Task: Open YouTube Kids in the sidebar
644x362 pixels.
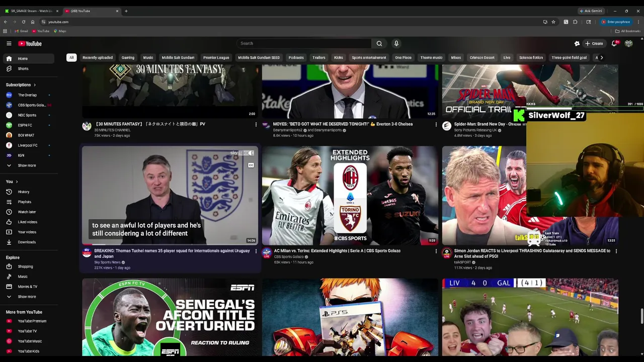Action: 29,351
